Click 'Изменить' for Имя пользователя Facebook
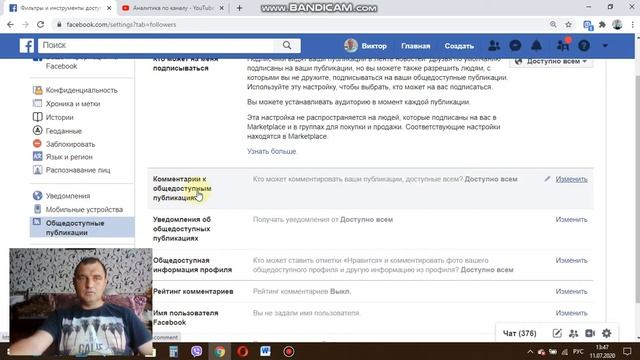This screenshot has width=640, height=360. 571,313
